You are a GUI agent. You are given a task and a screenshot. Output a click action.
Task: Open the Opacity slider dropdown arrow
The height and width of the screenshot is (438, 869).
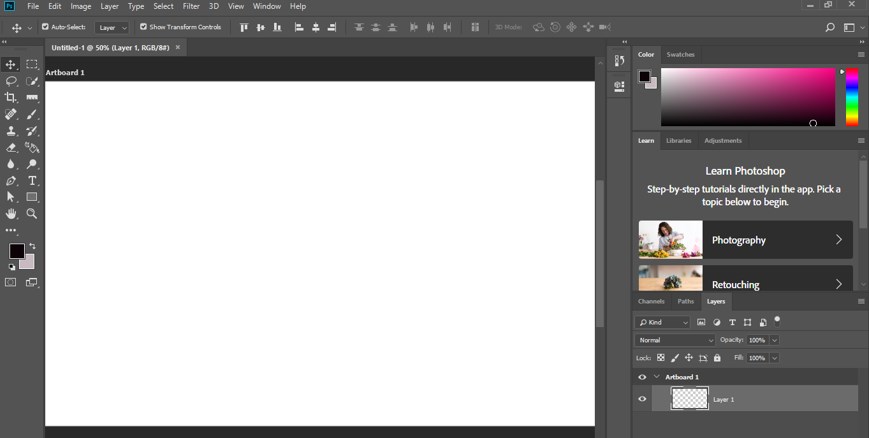tap(775, 340)
